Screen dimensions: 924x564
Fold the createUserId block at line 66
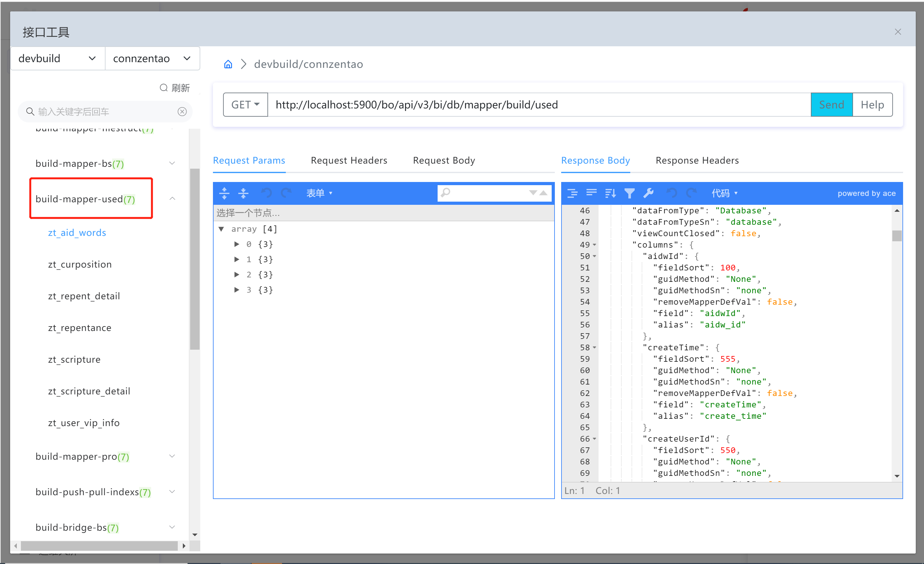pos(594,439)
